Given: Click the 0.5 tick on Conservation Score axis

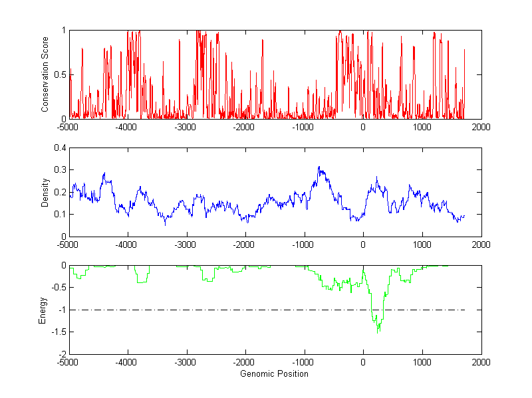Looking at the screenshot, I should [60, 74].
